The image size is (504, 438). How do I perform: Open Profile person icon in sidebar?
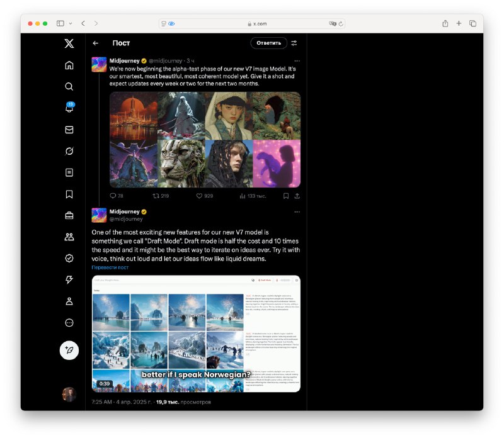69,301
